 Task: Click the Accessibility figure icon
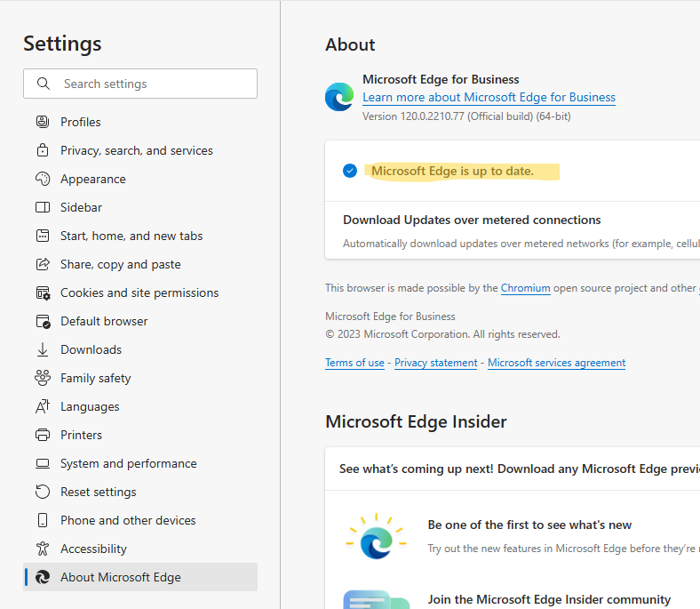point(42,549)
